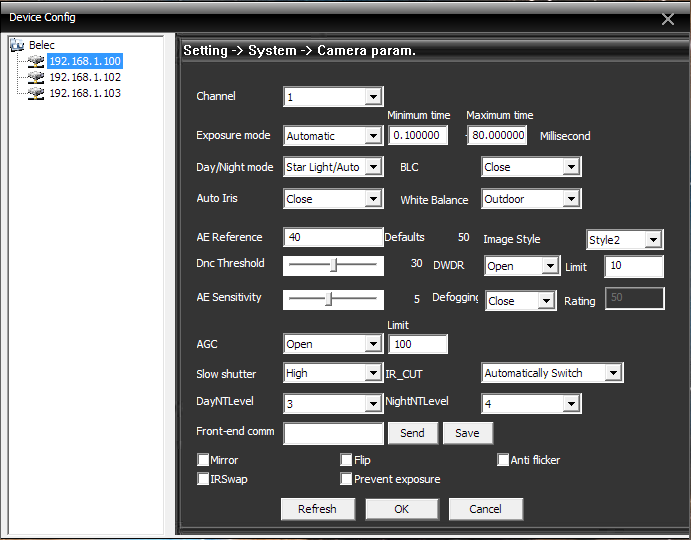Expand the DWDR dropdown

pyautogui.click(x=522, y=266)
